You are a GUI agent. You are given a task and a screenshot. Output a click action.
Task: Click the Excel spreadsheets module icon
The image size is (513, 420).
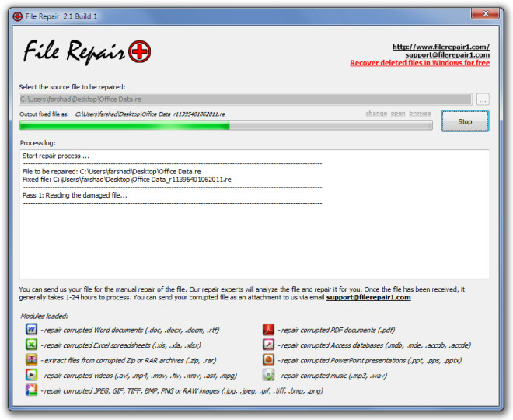tap(31, 345)
